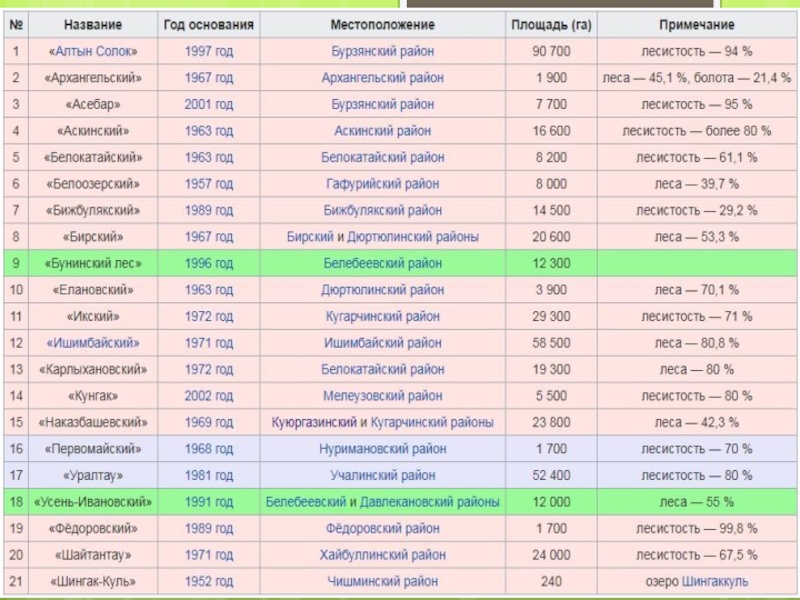
Task: Click the Бижбулякский район link
Action: coord(383,211)
